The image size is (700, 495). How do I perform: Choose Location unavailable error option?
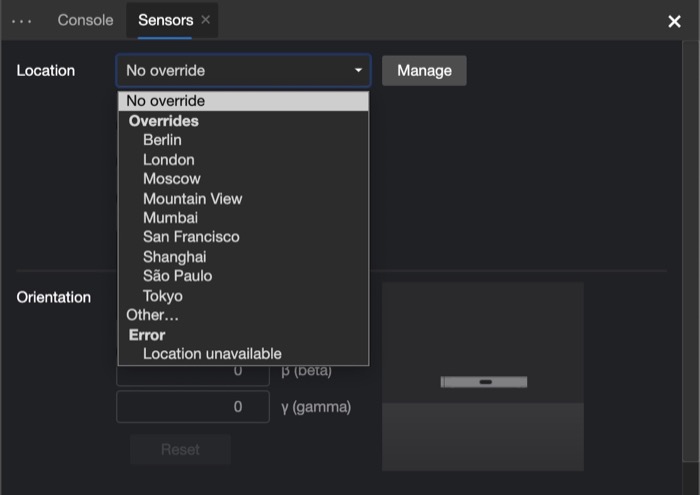[x=212, y=354]
